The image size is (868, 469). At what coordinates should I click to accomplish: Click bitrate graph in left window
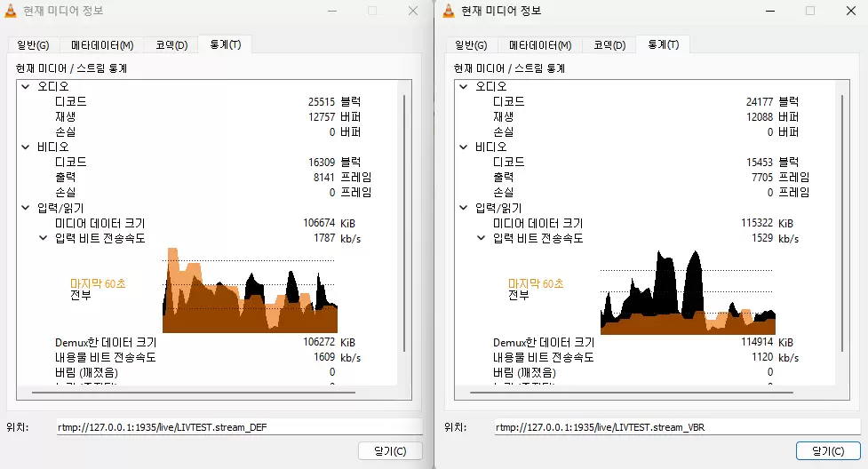pyautogui.click(x=250, y=290)
